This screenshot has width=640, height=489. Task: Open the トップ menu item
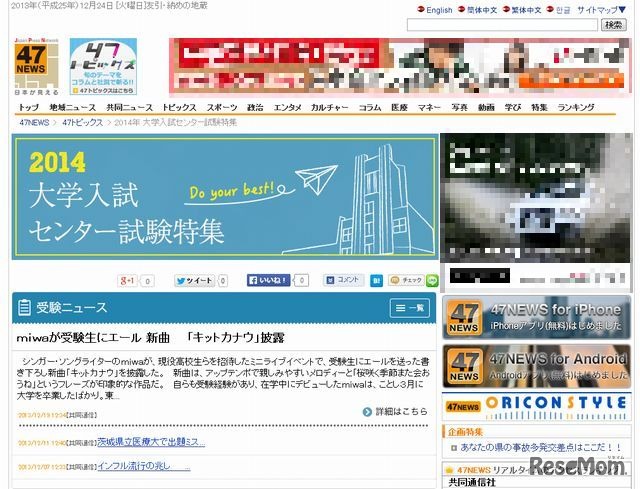click(29, 107)
